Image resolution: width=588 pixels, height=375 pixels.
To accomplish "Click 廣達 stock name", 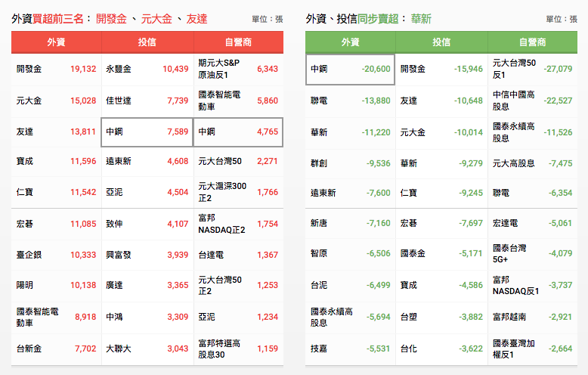I will (114, 285).
